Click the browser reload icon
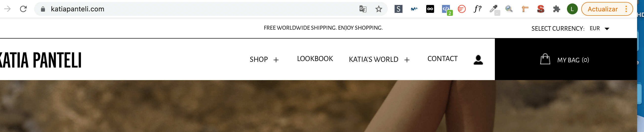The width and height of the screenshot is (644, 132). [23, 9]
